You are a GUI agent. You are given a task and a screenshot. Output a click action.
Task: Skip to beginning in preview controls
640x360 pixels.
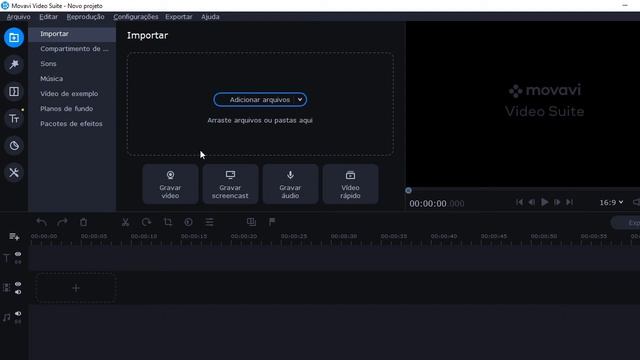519,202
